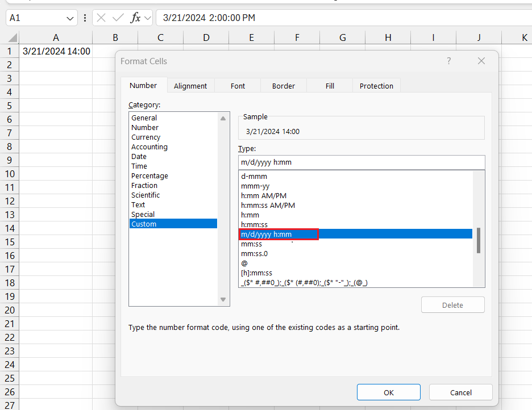Choose the [h]:mm:ss format code
The width and height of the screenshot is (532, 410).
coord(356,273)
